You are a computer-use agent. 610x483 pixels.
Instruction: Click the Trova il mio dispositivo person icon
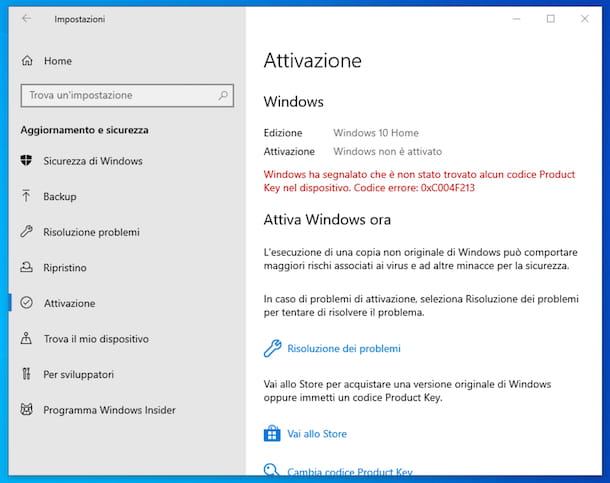[26, 338]
